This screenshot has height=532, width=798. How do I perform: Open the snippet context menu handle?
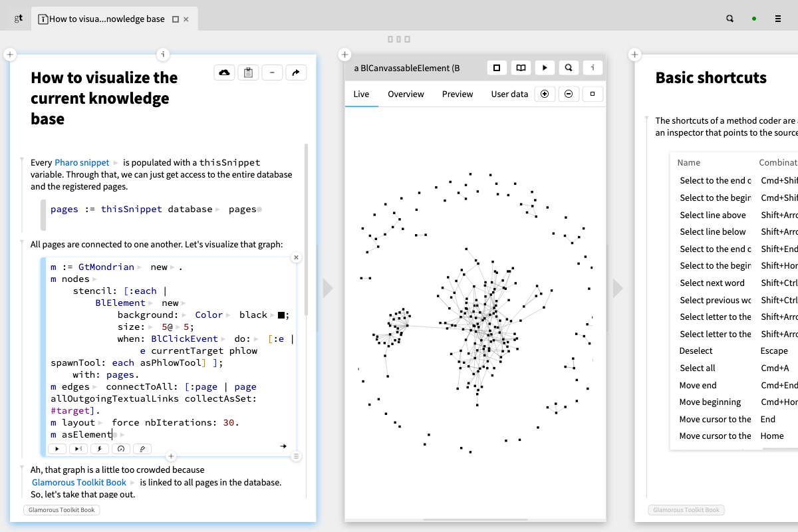297,456
